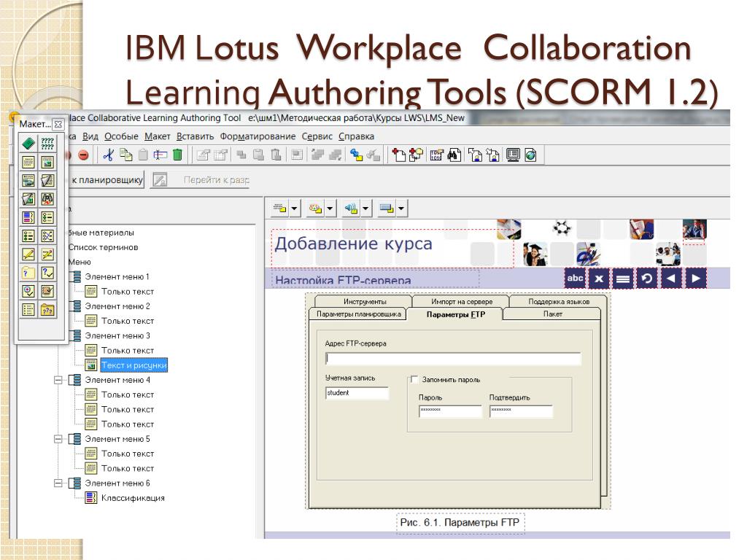Screen dimensions: 747x560
Task: Switch to the Поддержка языков tab
Action: [558, 301]
